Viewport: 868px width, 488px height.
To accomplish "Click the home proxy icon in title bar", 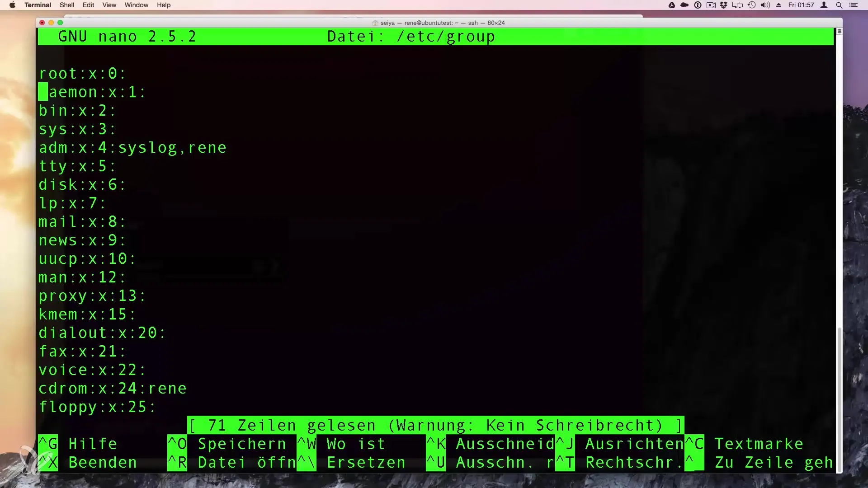I will pos(375,23).
